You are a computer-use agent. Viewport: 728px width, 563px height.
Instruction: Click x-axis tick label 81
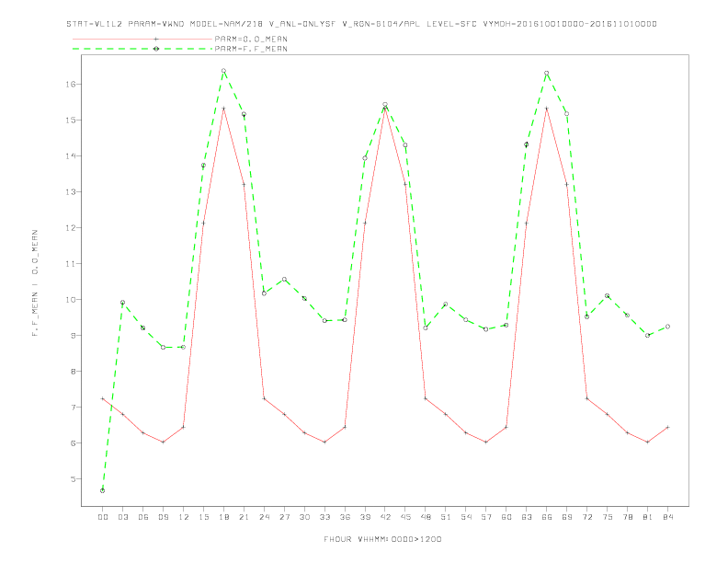648,517
